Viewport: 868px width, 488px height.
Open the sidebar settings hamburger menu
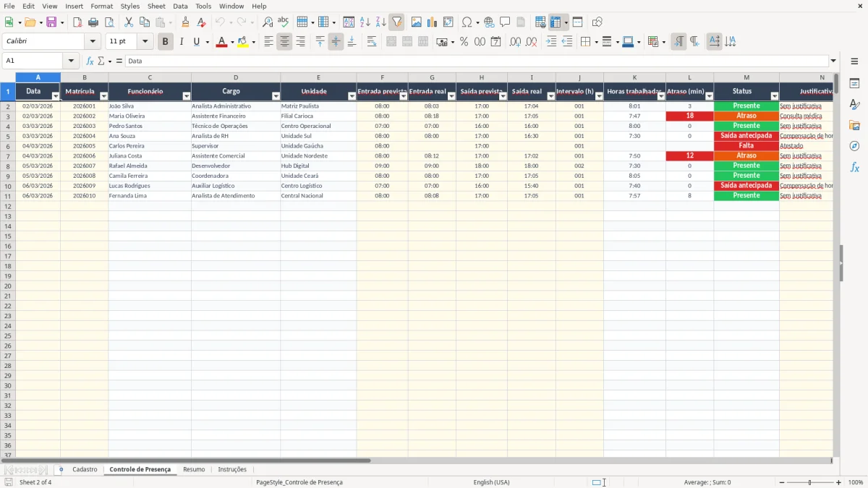coord(854,61)
